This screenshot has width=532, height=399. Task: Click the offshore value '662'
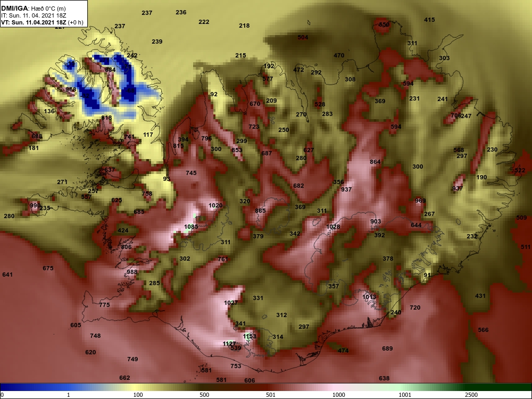124,378
